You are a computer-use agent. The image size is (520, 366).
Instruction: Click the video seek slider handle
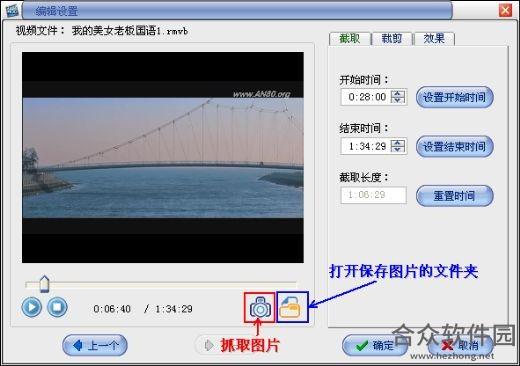coord(44,284)
